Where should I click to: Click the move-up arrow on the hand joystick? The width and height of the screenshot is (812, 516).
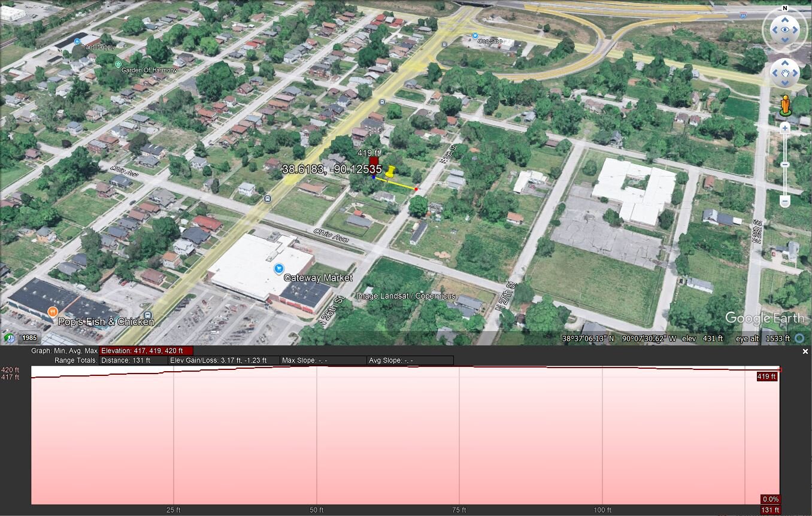(784, 63)
